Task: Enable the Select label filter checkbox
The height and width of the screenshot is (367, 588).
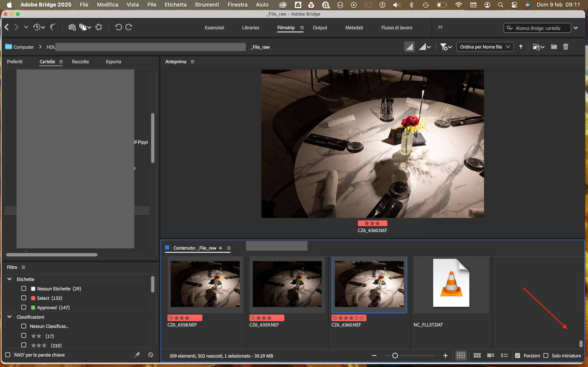Action: click(24, 298)
